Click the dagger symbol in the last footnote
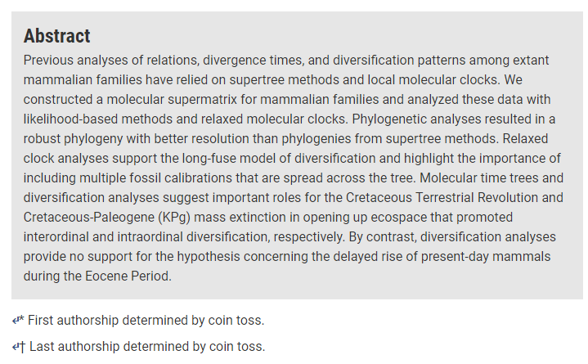This screenshot has width=588, height=364. click(22, 346)
